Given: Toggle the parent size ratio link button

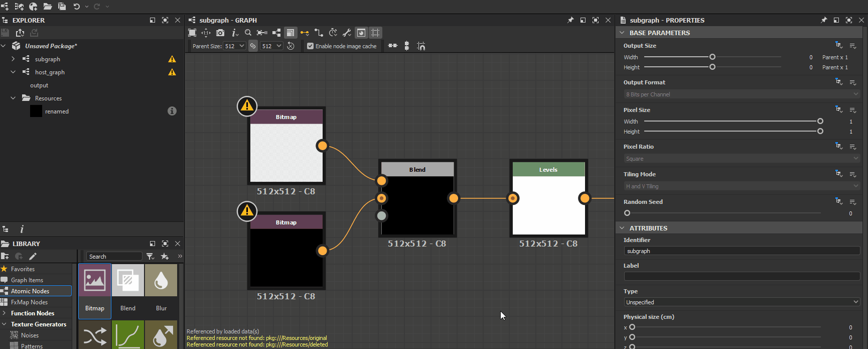Looking at the screenshot, I should pyautogui.click(x=253, y=46).
